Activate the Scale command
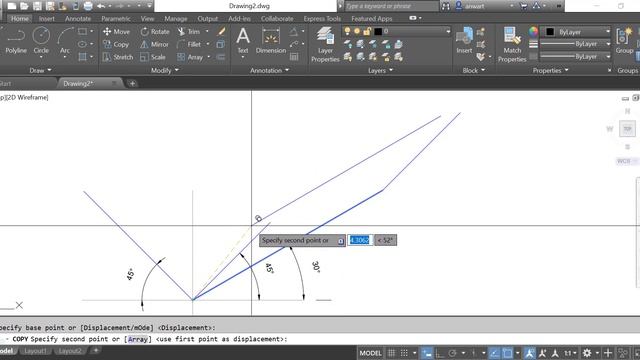 (153, 57)
